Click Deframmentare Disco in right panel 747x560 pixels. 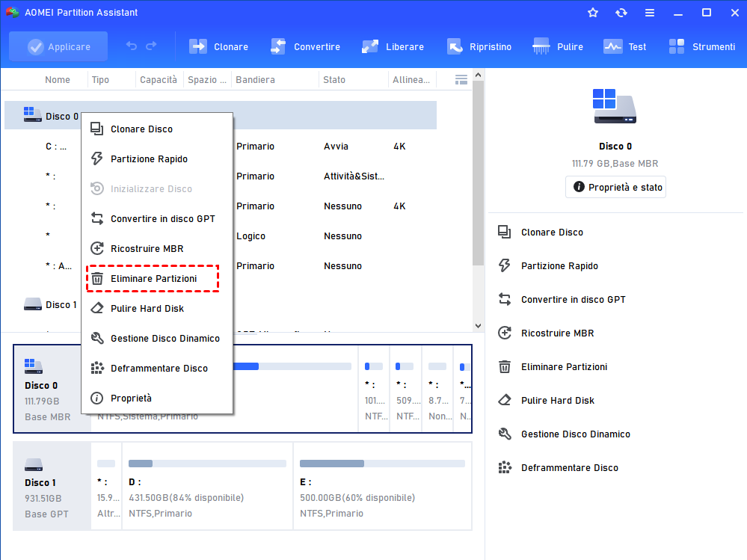pyautogui.click(x=570, y=468)
